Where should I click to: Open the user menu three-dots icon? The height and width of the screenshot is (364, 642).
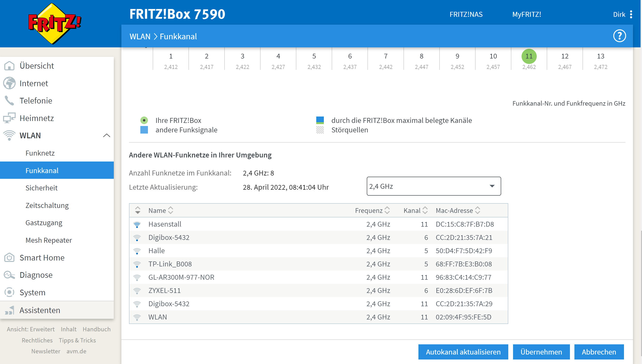click(x=631, y=14)
